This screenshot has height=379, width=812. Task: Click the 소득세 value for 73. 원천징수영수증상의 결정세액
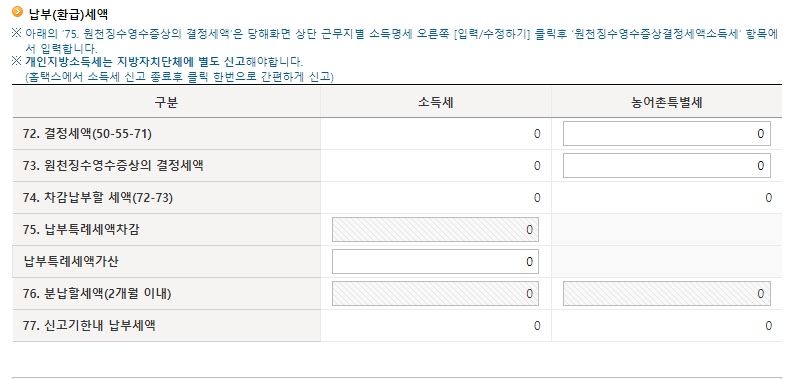[x=537, y=166]
